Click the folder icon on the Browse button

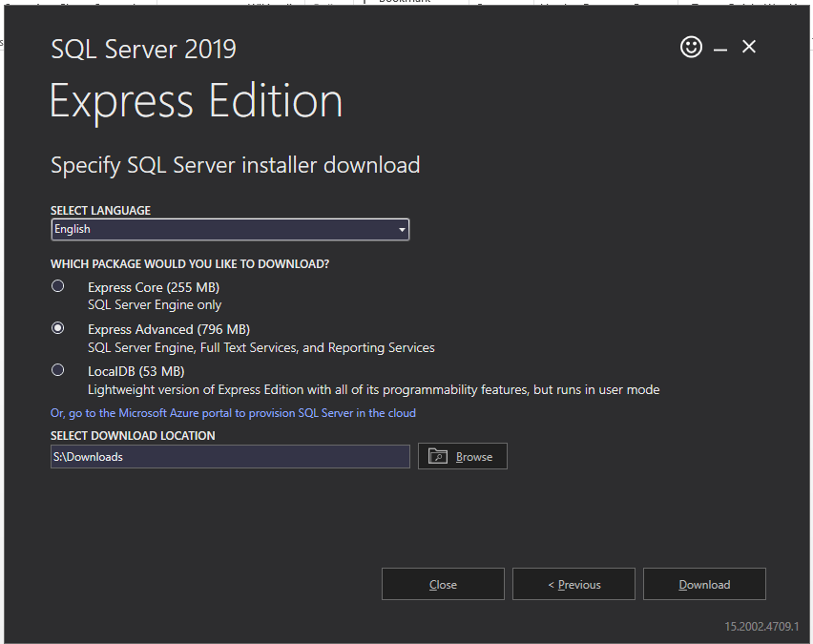(438, 456)
